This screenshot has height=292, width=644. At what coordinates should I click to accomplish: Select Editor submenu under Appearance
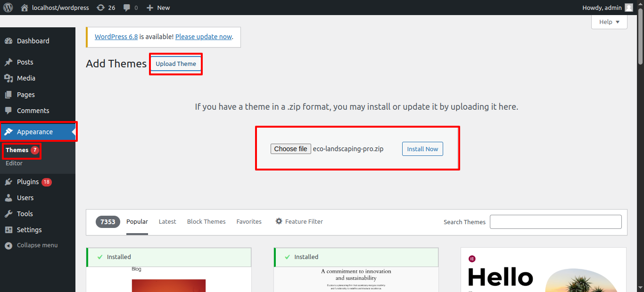coord(14,163)
